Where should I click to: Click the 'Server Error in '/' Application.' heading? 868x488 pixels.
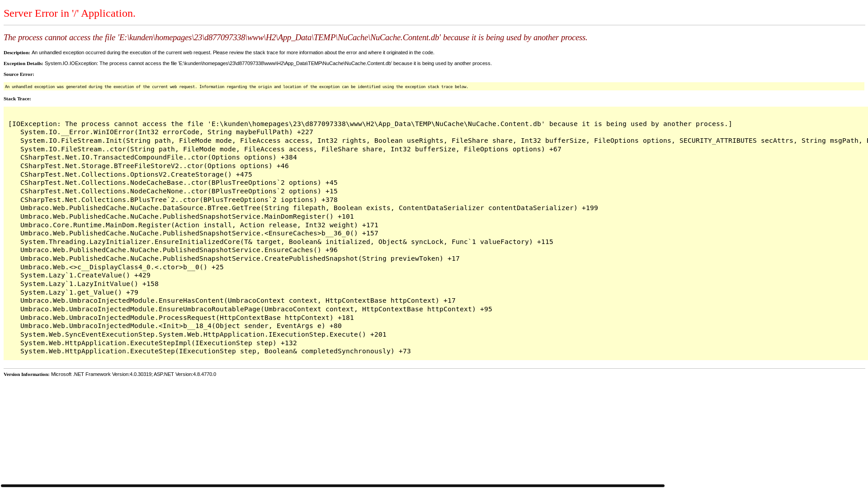coord(70,13)
